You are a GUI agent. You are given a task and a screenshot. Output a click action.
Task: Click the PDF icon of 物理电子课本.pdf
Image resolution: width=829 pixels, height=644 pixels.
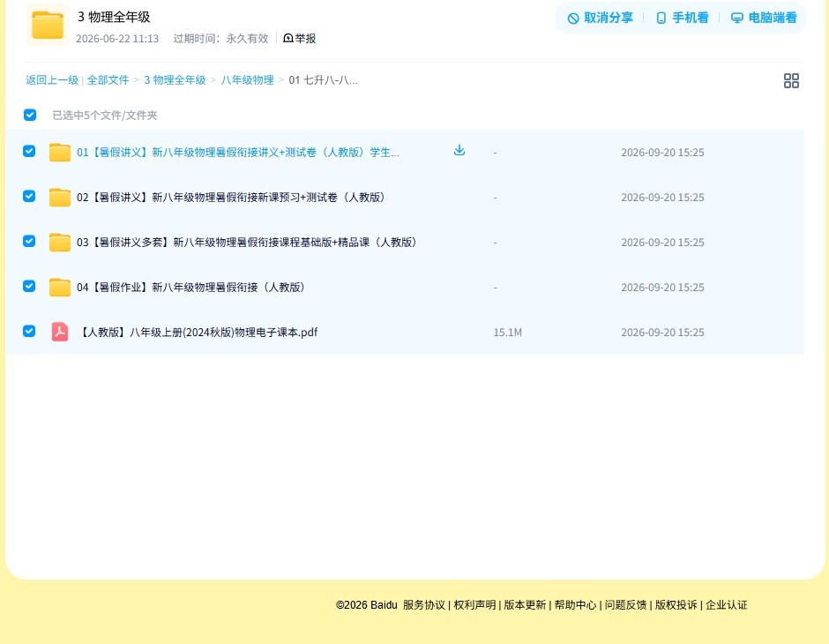[x=60, y=332]
